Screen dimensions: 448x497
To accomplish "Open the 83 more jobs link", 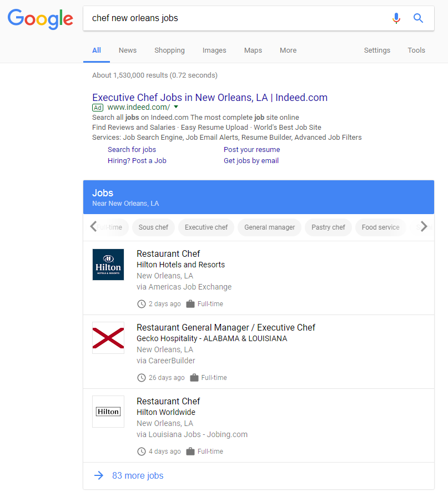I will click(x=138, y=475).
